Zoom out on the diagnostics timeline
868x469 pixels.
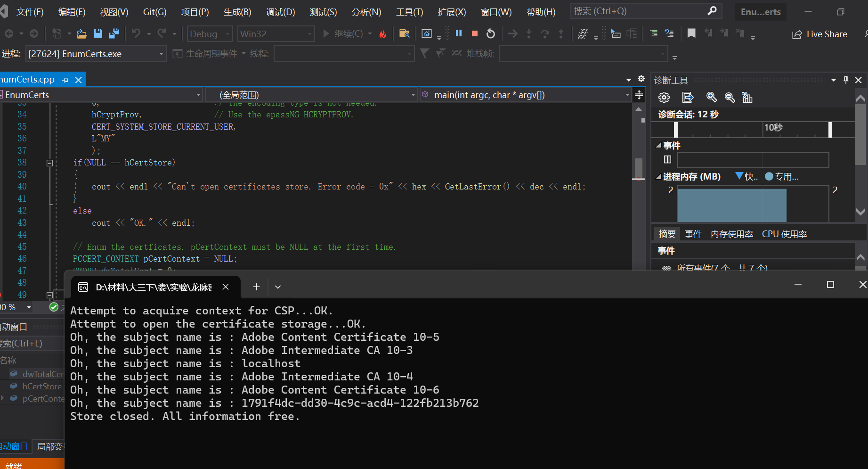point(730,98)
